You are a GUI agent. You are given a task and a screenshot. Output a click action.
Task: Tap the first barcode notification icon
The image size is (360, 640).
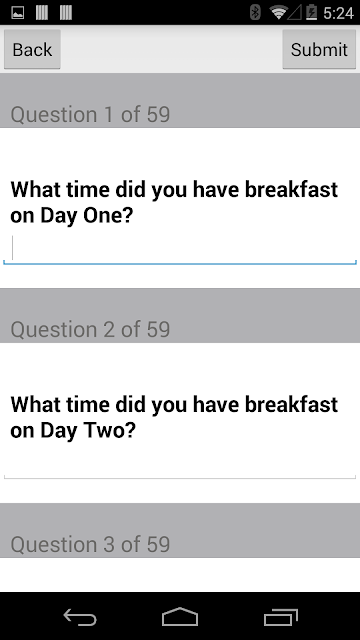pos(42,13)
